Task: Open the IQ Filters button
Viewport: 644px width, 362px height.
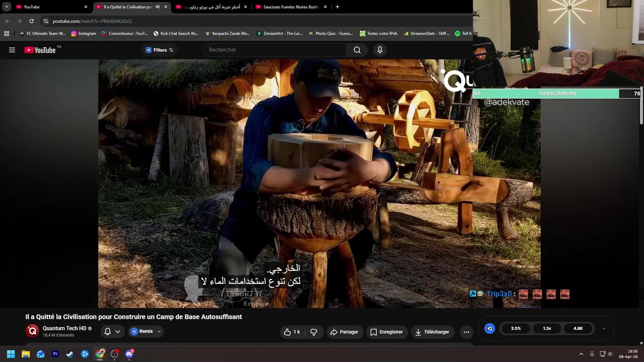Action: coord(159,50)
